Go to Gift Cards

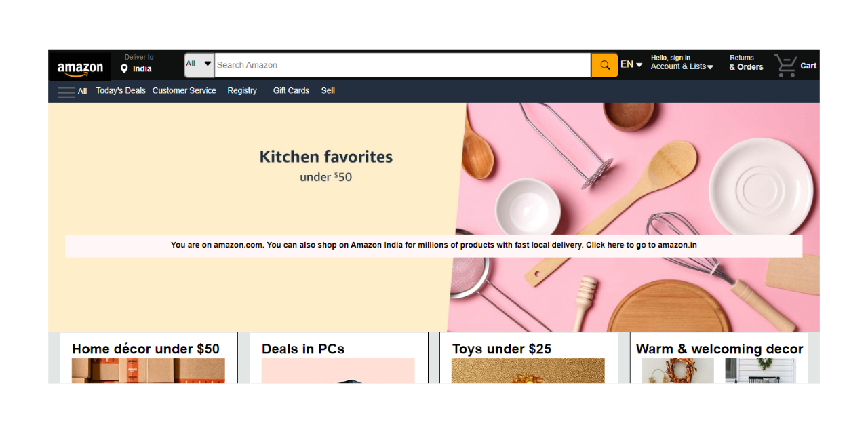(x=291, y=90)
